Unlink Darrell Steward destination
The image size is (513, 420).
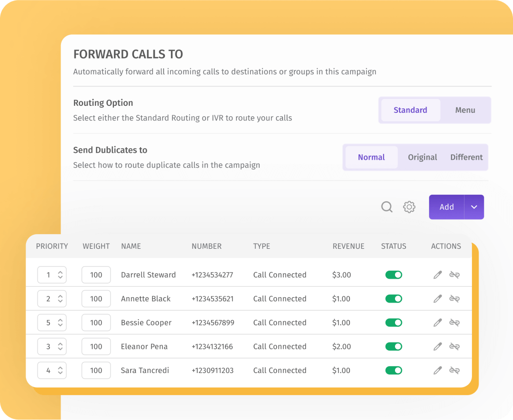[x=454, y=275]
